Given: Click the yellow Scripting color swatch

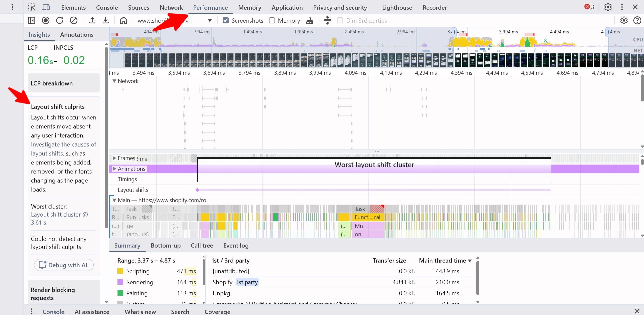Looking at the screenshot, I should click(x=120, y=271).
